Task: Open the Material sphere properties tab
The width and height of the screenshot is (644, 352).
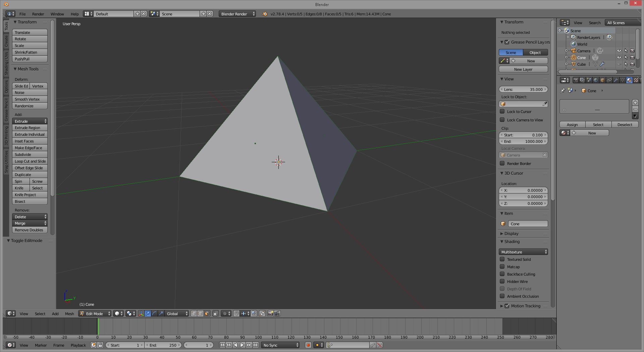Action: (x=629, y=80)
